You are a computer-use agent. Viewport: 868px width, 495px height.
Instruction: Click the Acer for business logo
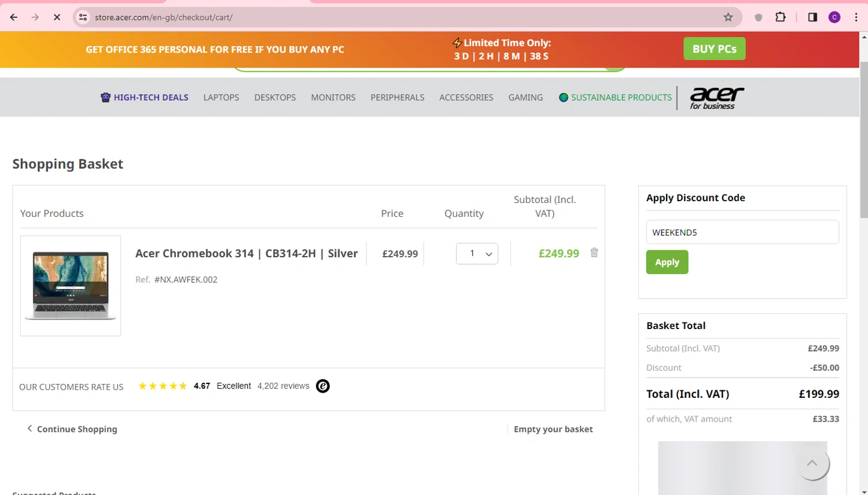[x=716, y=98]
